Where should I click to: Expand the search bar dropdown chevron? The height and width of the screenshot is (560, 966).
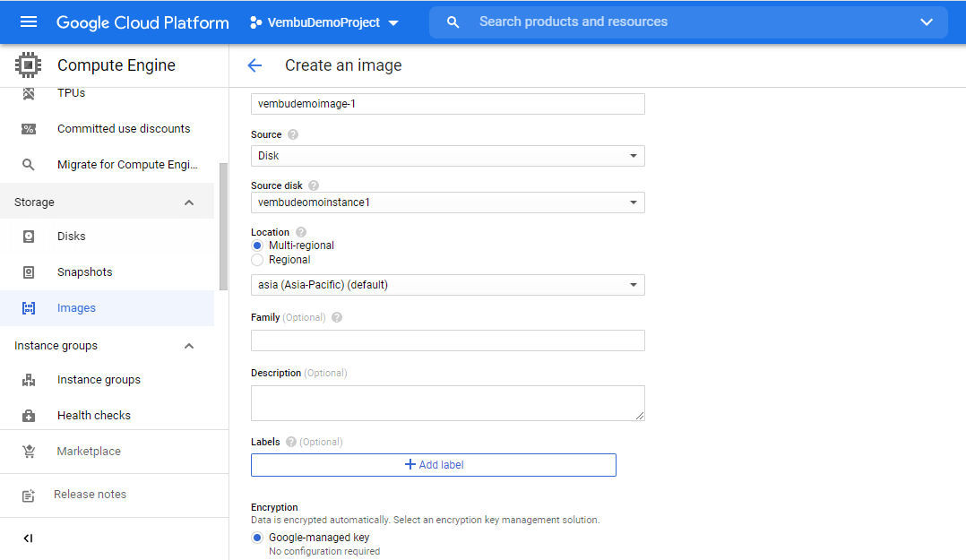pyautogui.click(x=927, y=22)
